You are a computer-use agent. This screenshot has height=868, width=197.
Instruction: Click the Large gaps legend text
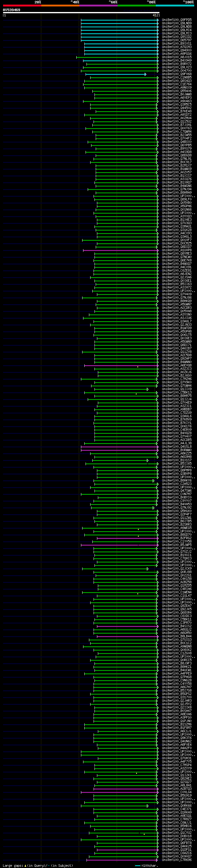[x=38, y=865]
